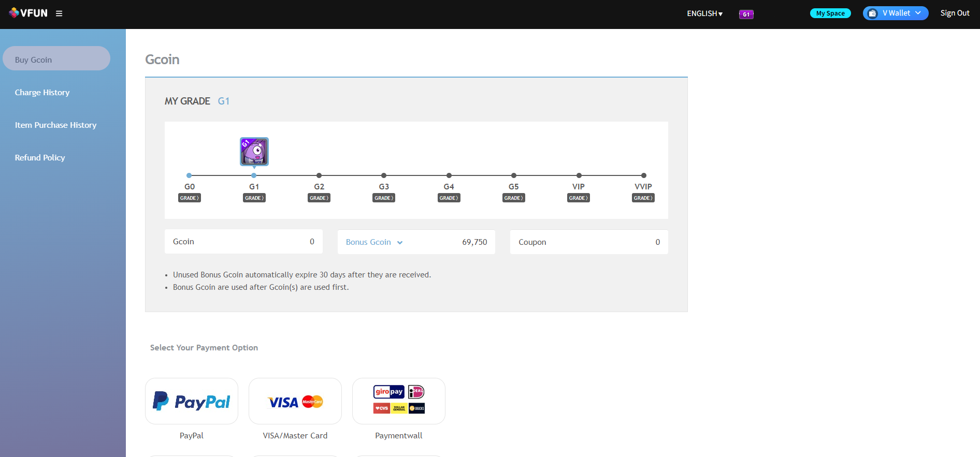Choose the Paymentwall payment option
The image size is (980, 457).
click(399, 401)
